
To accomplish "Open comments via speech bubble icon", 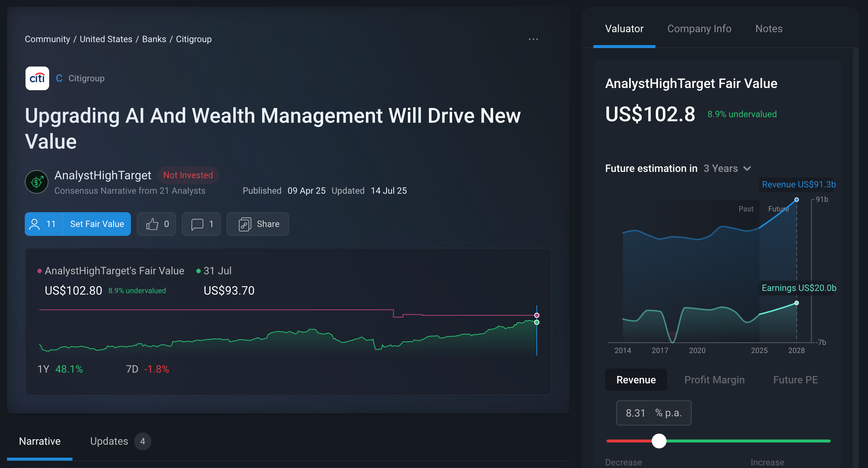I will coord(197,224).
